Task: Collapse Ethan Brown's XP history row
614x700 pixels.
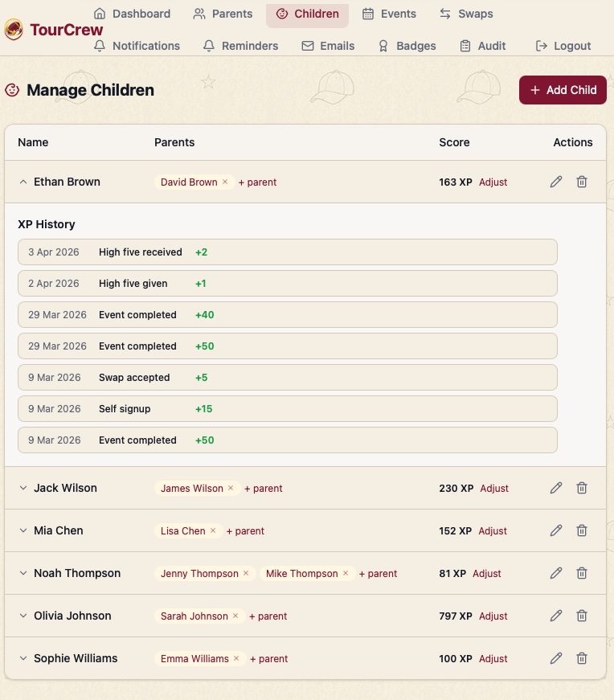Action: tap(23, 182)
